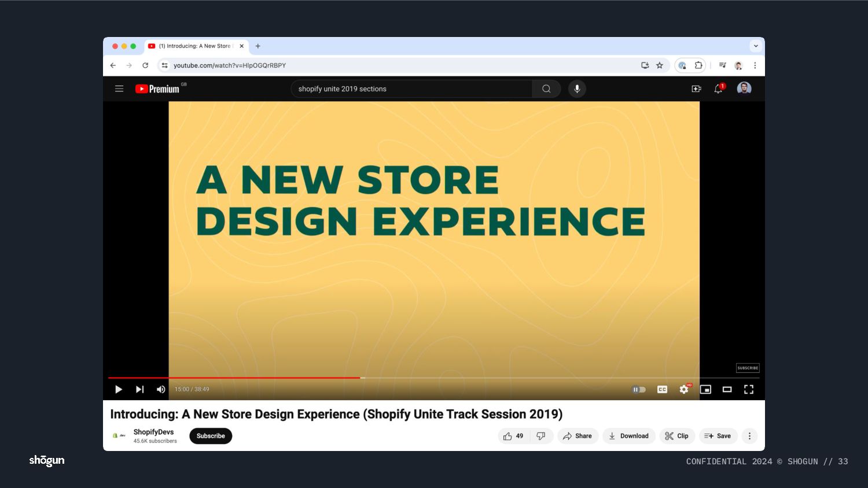Skip to the next video
The image size is (868, 488).
click(139, 390)
